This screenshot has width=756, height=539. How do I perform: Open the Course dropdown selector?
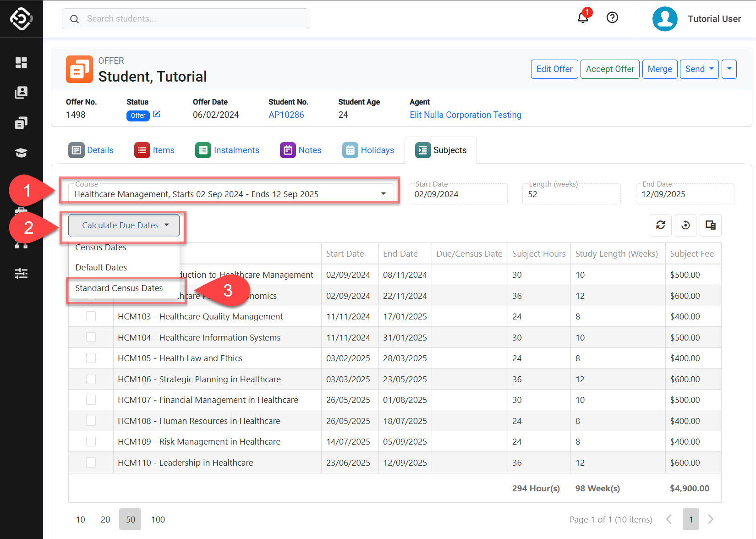coord(231,194)
